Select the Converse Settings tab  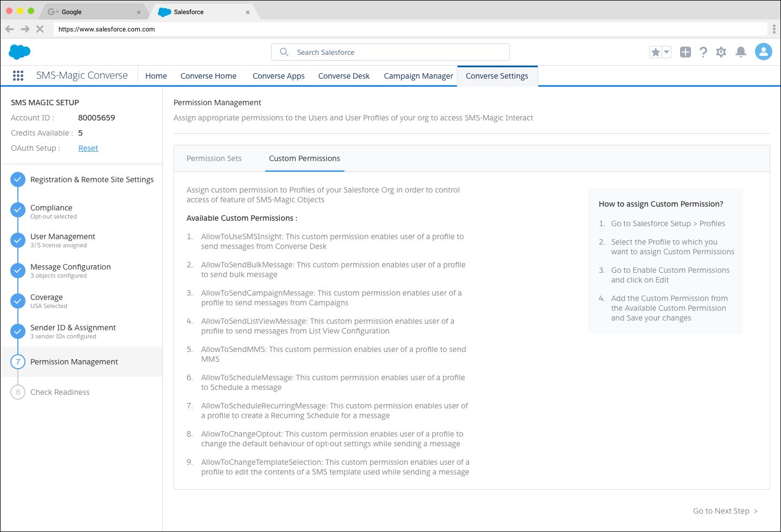pyautogui.click(x=497, y=76)
